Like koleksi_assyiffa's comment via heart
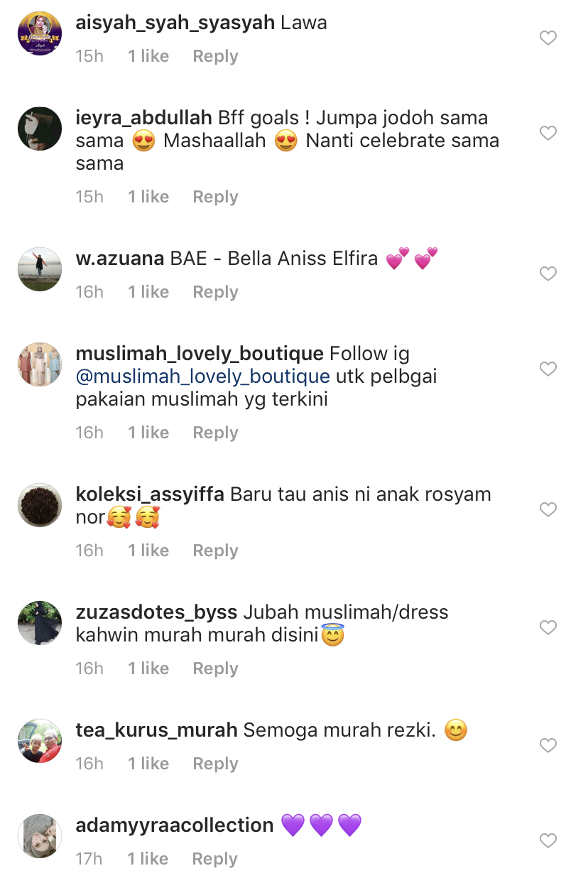This screenshot has width=588, height=883. (x=548, y=509)
